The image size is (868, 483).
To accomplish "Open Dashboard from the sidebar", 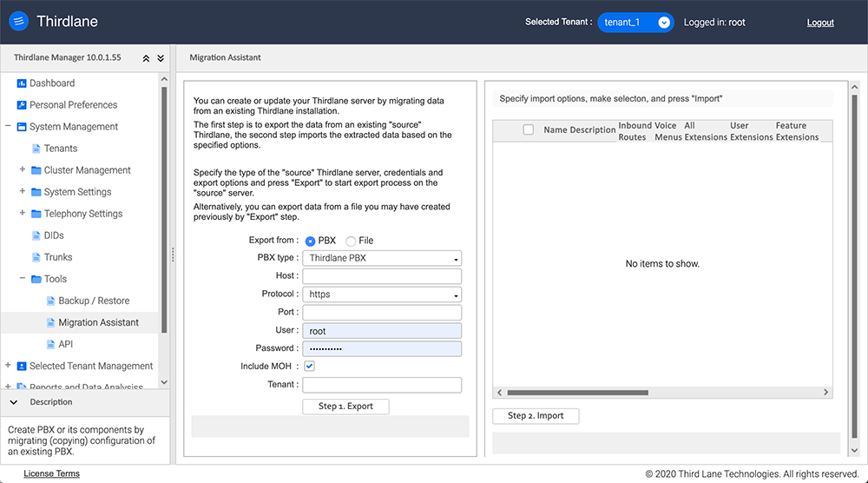I will click(52, 83).
